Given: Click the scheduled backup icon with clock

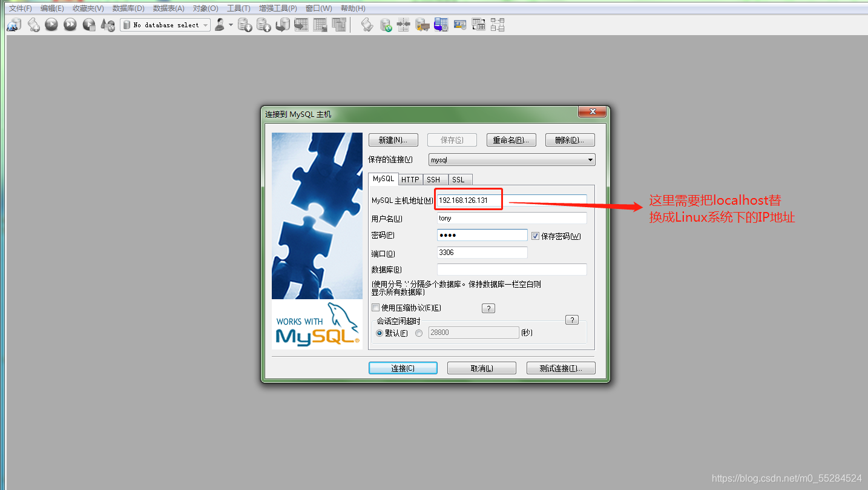Looking at the screenshot, I should (441, 25).
